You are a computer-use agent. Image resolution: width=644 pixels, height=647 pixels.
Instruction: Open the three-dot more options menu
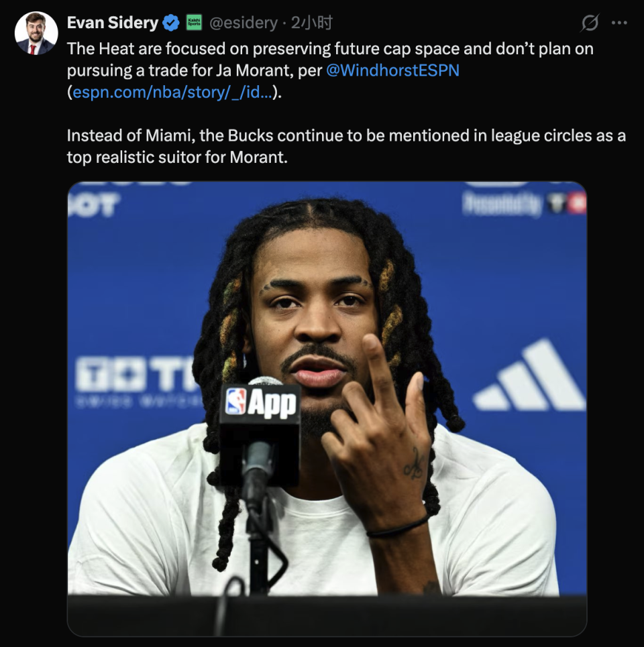[619, 23]
